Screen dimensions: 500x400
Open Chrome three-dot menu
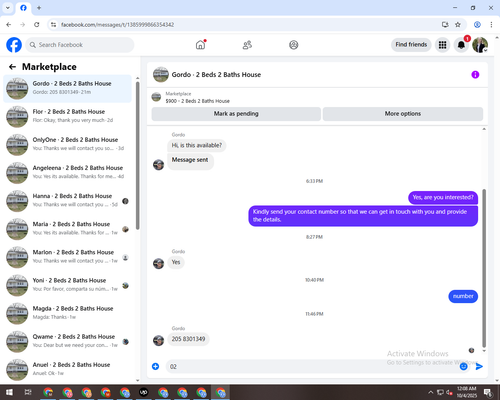491,24
